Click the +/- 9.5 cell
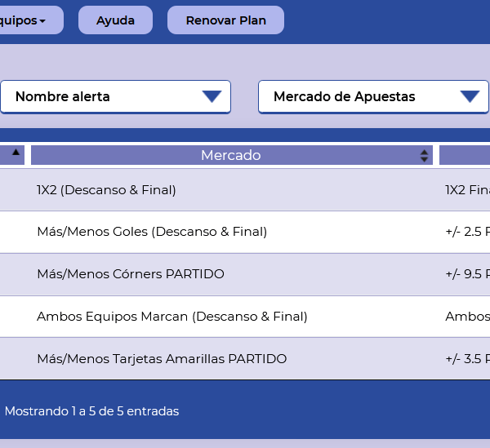The image size is (490, 448). pos(467,274)
